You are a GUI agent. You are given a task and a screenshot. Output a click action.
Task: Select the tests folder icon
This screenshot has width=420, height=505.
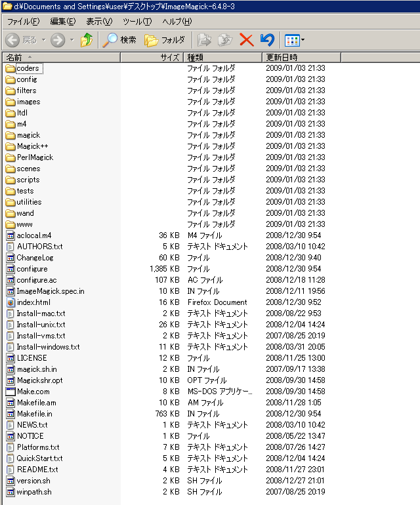(10, 191)
